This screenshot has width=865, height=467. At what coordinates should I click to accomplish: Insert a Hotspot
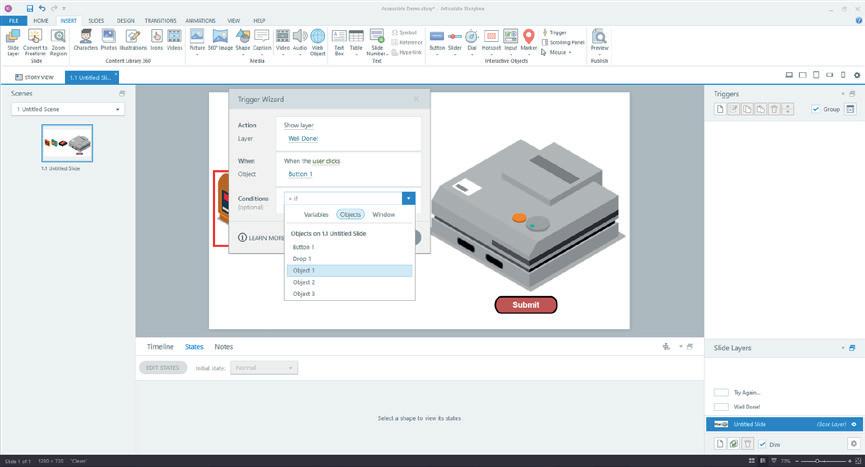[491, 40]
